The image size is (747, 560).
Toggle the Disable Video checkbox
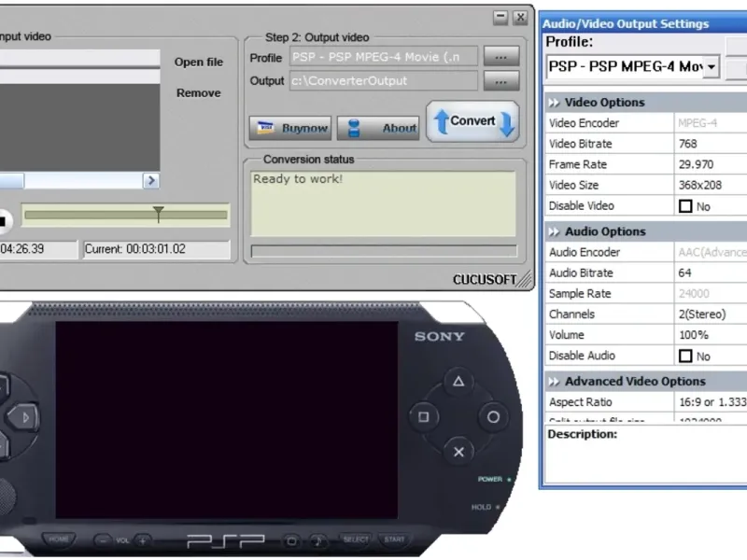(685, 206)
